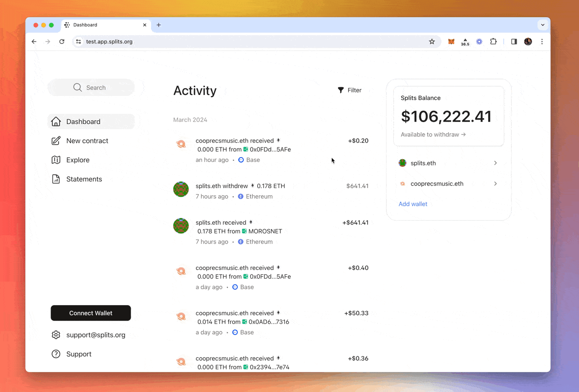Viewport: 579px width, 392px height.
Task: Click the magnifying glass search icon
Action: click(77, 87)
